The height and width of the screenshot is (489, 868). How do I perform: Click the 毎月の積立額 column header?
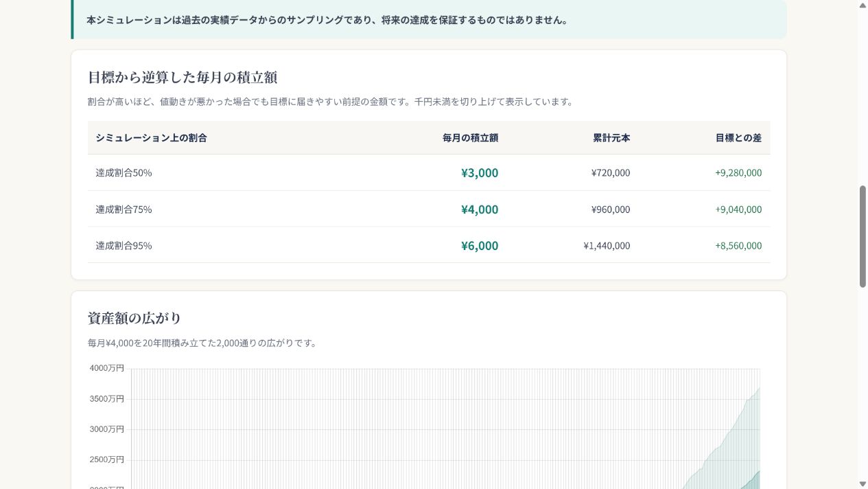(470, 137)
